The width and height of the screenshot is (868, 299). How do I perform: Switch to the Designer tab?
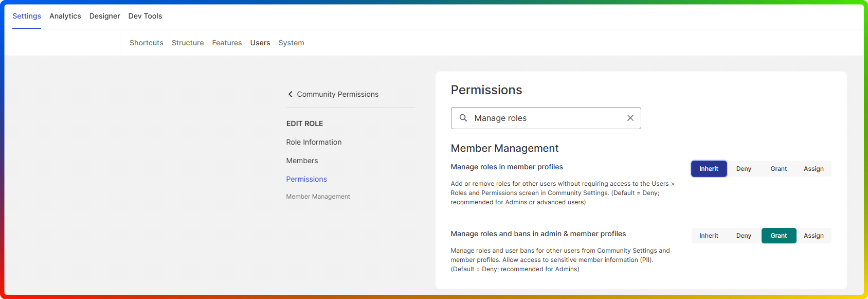pyautogui.click(x=104, y=16)
